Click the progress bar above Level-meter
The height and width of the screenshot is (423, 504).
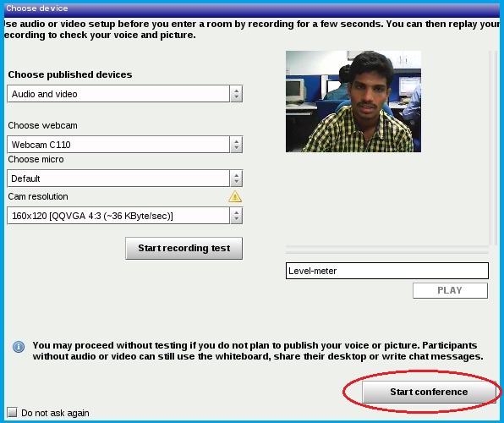387,250
